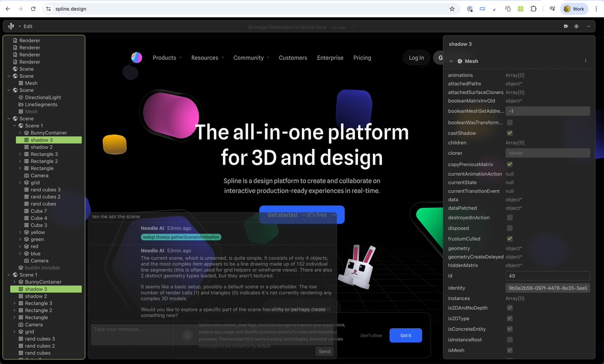
Task: Uncheck the castShadow property
Action: point(509,133)
